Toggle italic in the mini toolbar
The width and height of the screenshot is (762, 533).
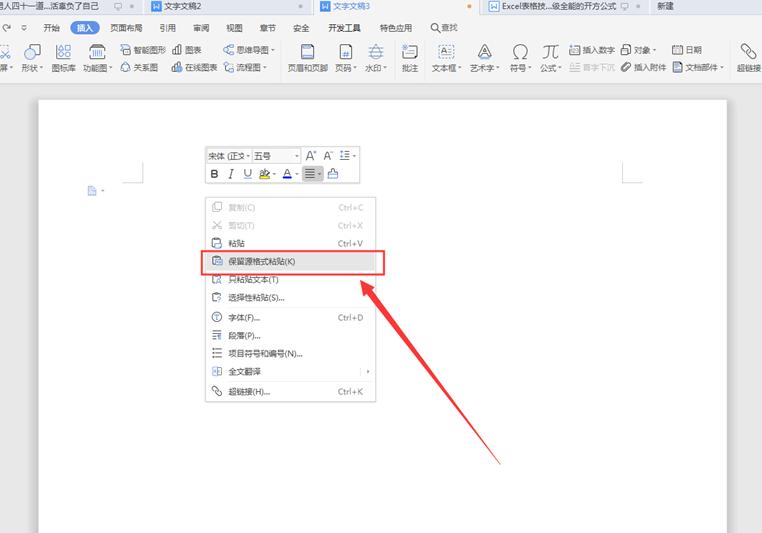(x=231, y=174)
